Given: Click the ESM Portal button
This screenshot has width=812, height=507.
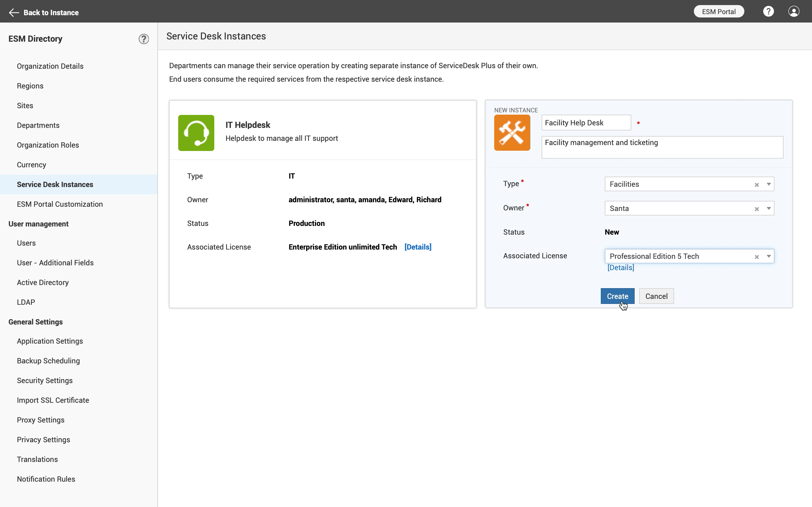Looking at the screenshot, I should coord(718,11).
